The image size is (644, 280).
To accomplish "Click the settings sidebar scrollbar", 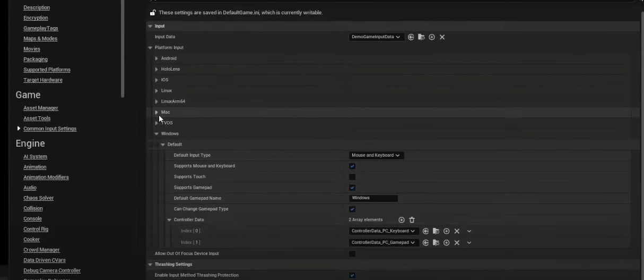I will 123,48.
